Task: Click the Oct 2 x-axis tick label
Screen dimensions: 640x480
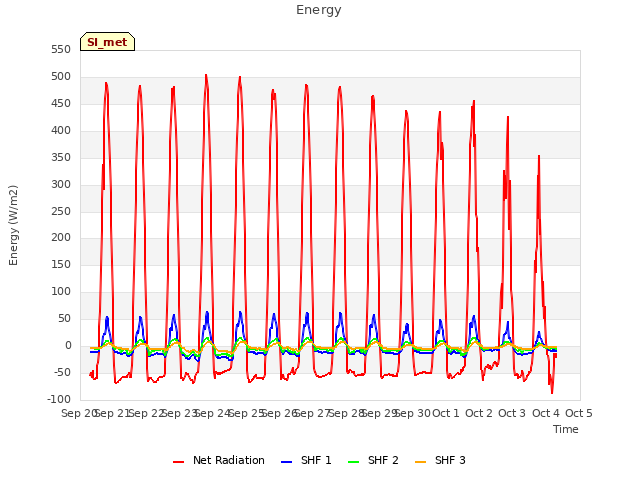Action: 479,413
